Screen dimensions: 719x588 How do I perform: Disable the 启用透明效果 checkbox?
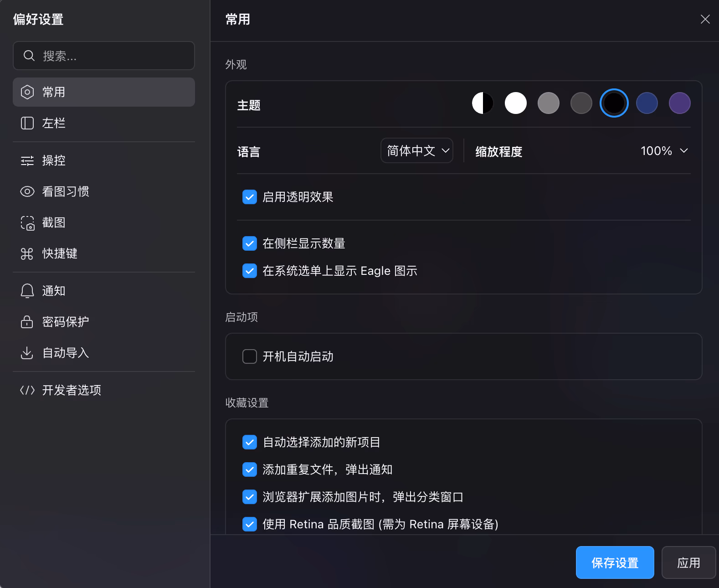pos(250,197)
